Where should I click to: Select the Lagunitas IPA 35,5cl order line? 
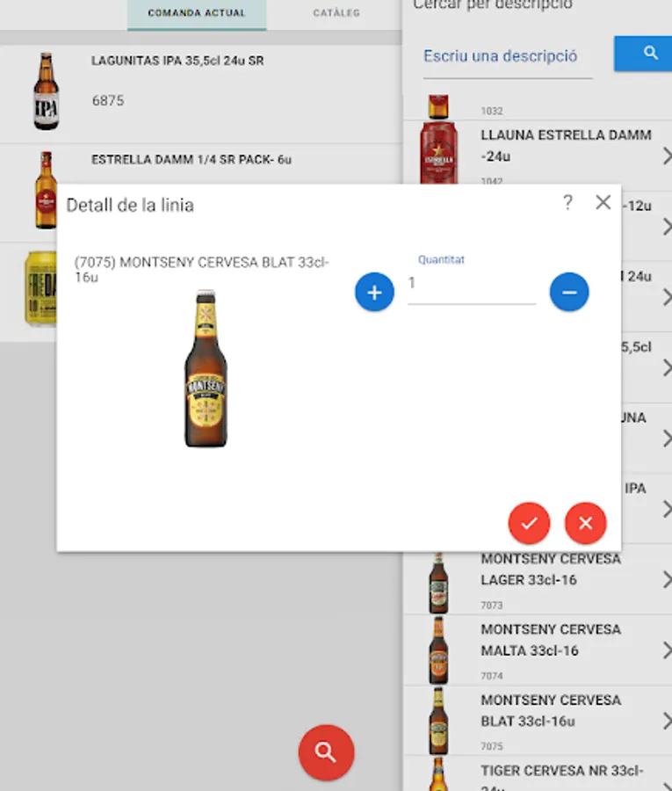click(x=200, y=94)
